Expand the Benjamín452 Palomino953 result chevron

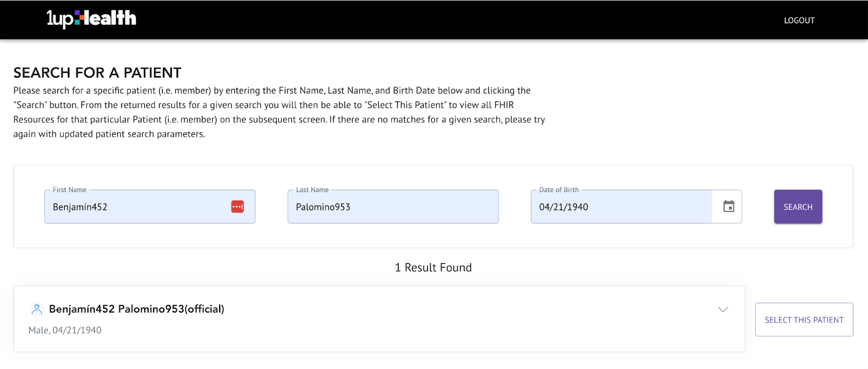pos(723,309)
